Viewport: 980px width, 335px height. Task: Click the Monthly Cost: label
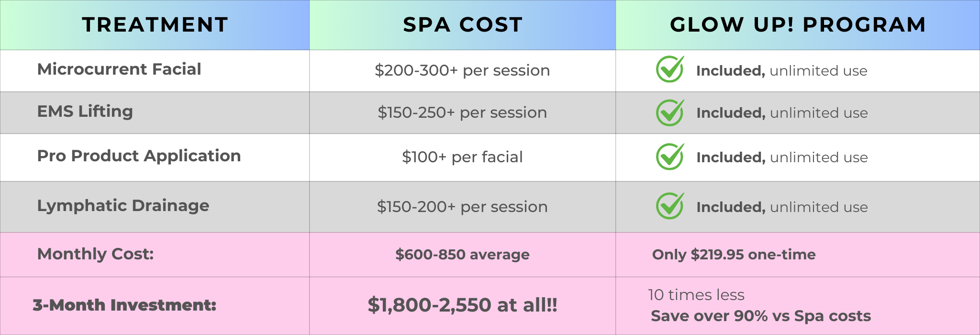95,254
